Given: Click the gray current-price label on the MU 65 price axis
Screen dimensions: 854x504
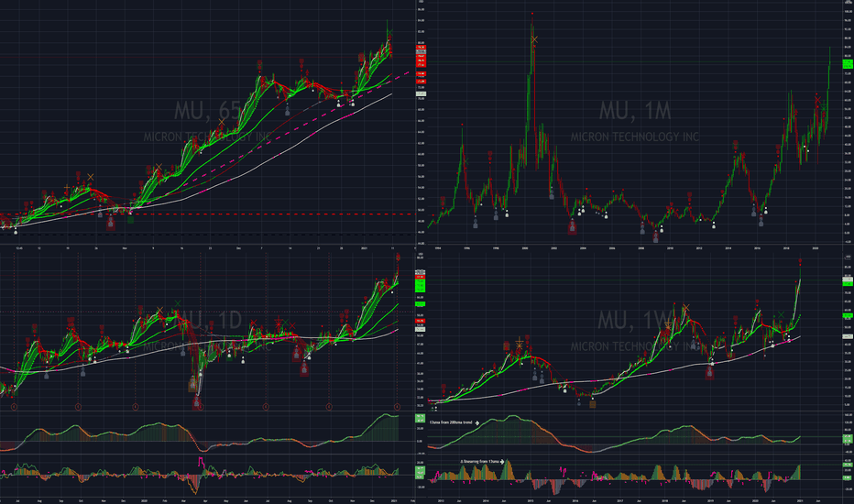Looking at the screenshot, I should (x=421, y=51).
